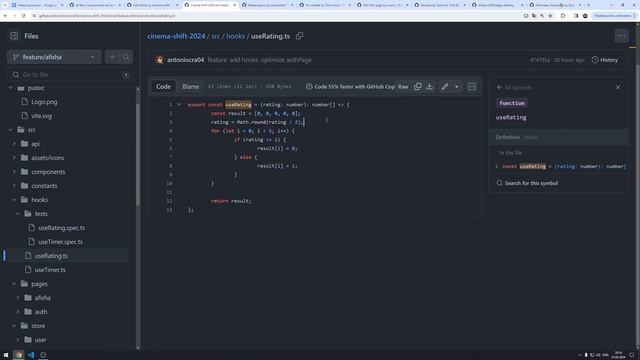Go back to All Symbols
Viewport: 640px width, 360px height.
tap(513, 87)
